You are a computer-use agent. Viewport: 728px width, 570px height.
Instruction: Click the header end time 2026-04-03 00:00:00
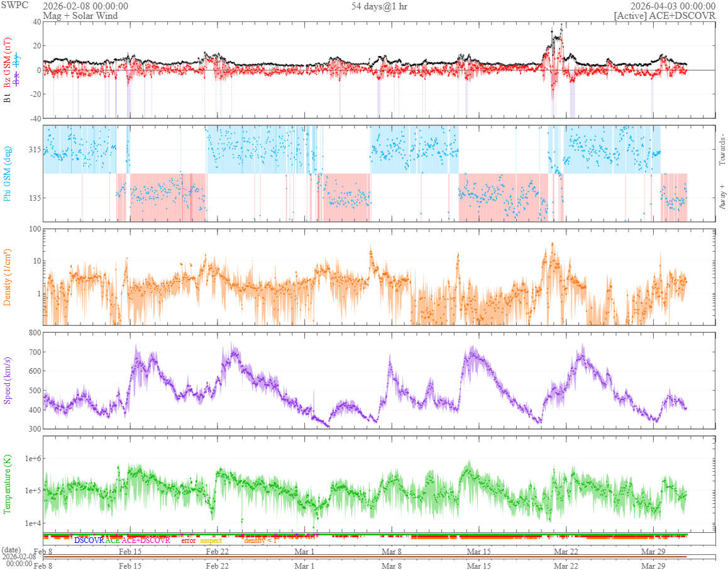673,6
